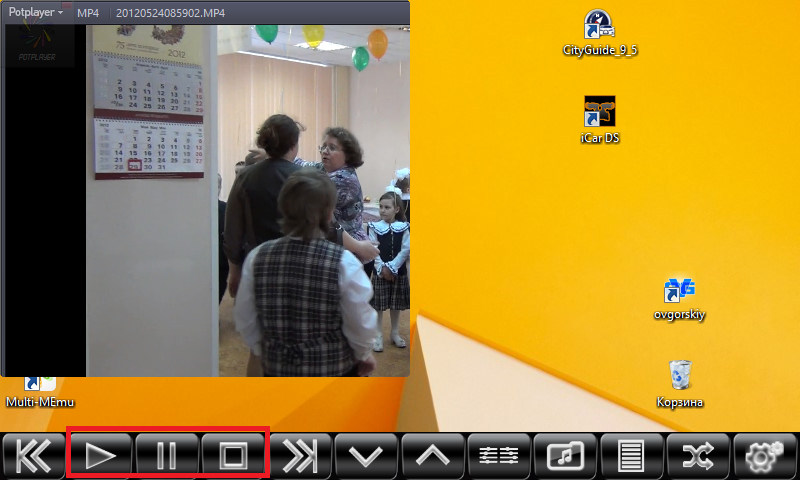800x480 pixels.
Task: Select the iCar DS desktop icon
Action: pos(600,112)
